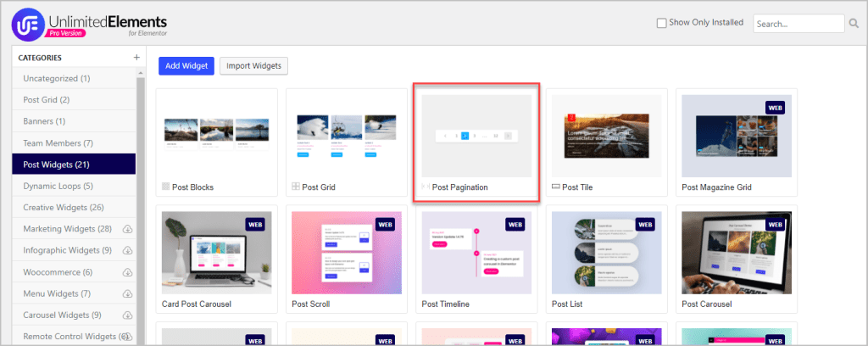Select Post Widgets (21) category

75,165
